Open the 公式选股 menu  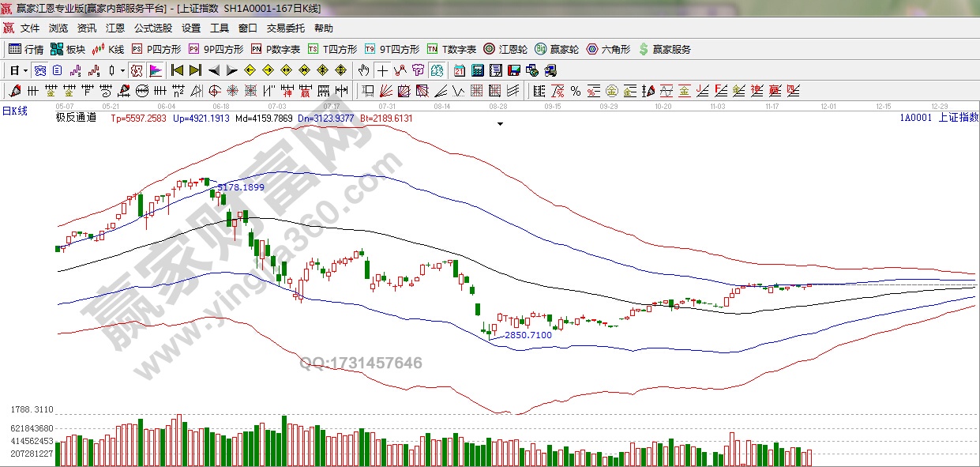(x=152, y=28)
